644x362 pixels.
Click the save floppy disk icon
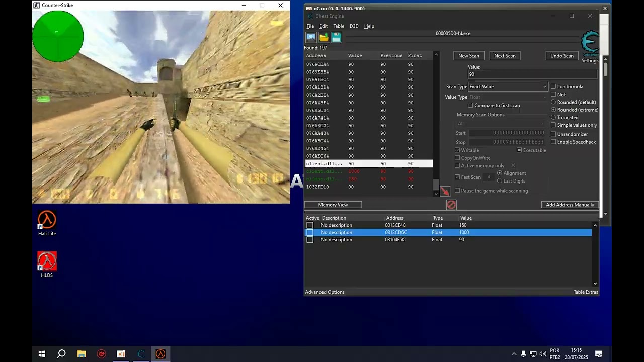(336, 37)
